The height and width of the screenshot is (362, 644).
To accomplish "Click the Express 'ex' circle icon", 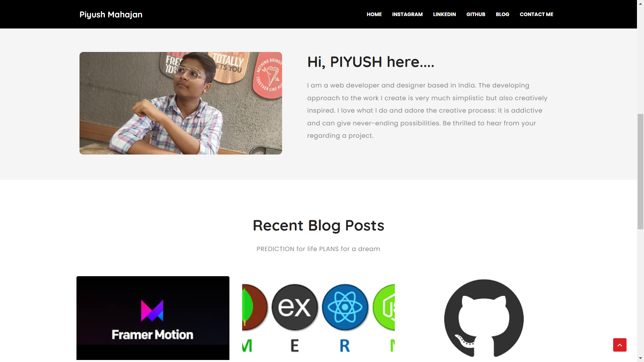I will (x=294, y=307).
